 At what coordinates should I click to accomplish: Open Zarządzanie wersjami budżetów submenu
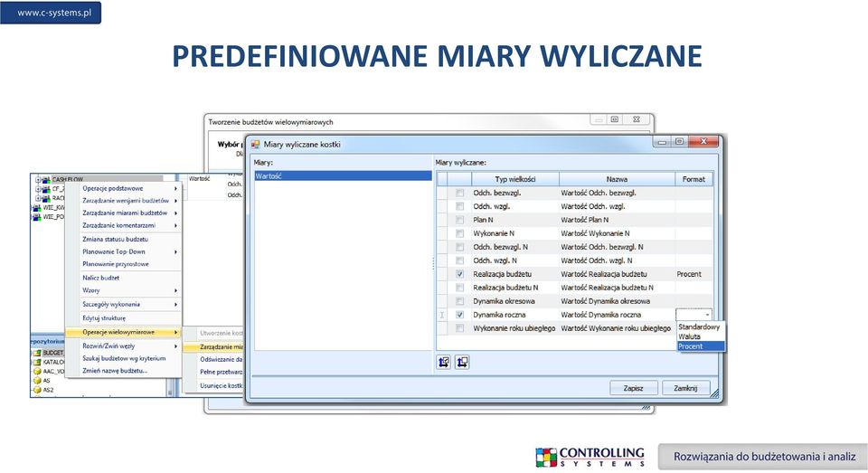[124, 201]
